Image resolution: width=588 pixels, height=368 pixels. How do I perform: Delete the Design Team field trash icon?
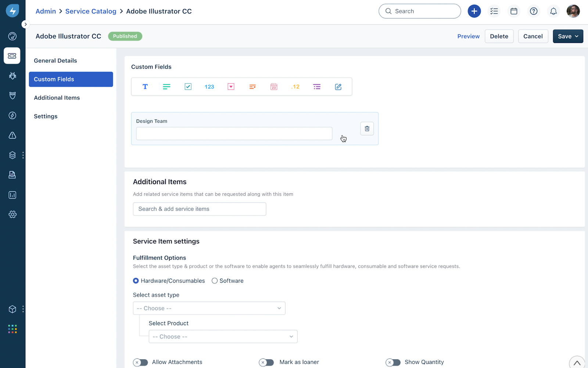[x=367, y=129]
